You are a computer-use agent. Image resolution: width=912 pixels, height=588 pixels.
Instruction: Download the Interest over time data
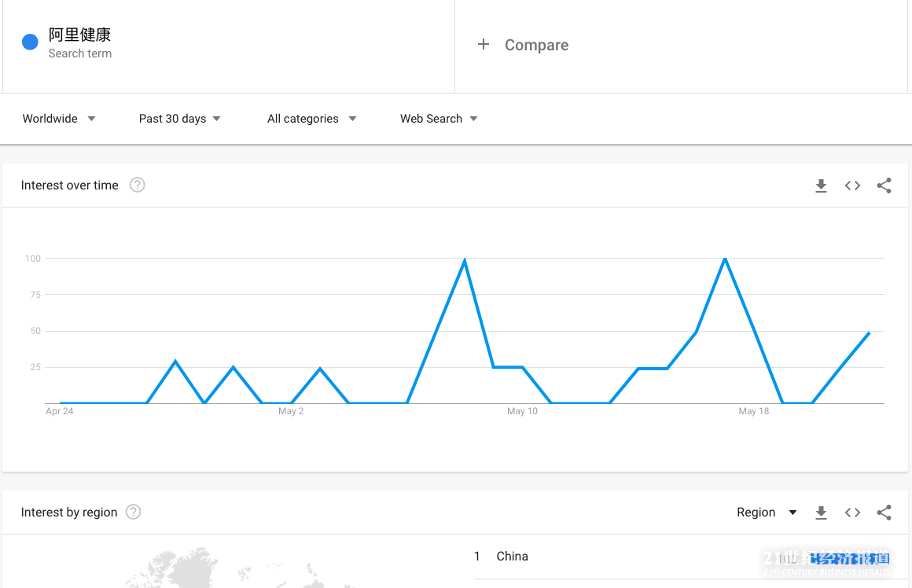(x=821, y=186)
